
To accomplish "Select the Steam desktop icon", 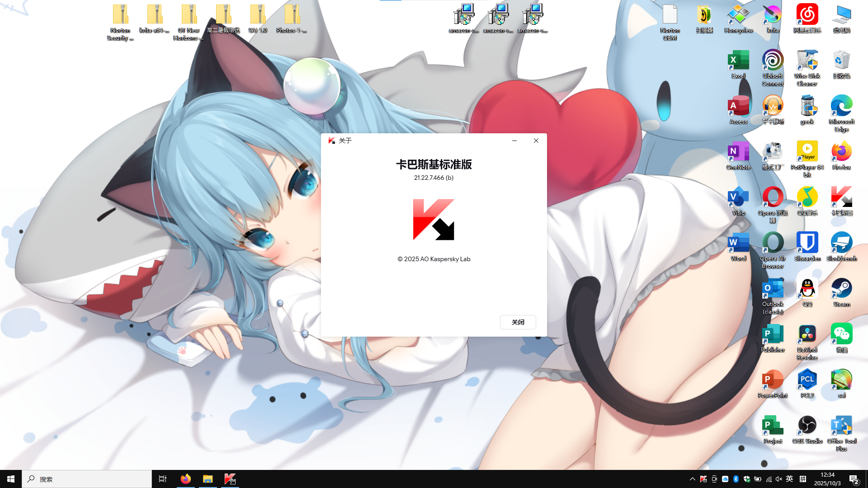I will (841, 292).
